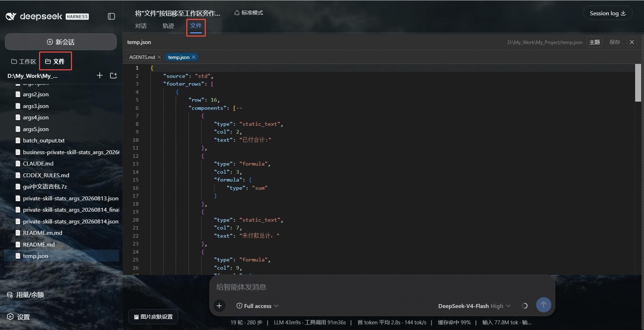Switch to the 轨迹 tab
The width and height of the screenshot is (644, 330).
169,26
